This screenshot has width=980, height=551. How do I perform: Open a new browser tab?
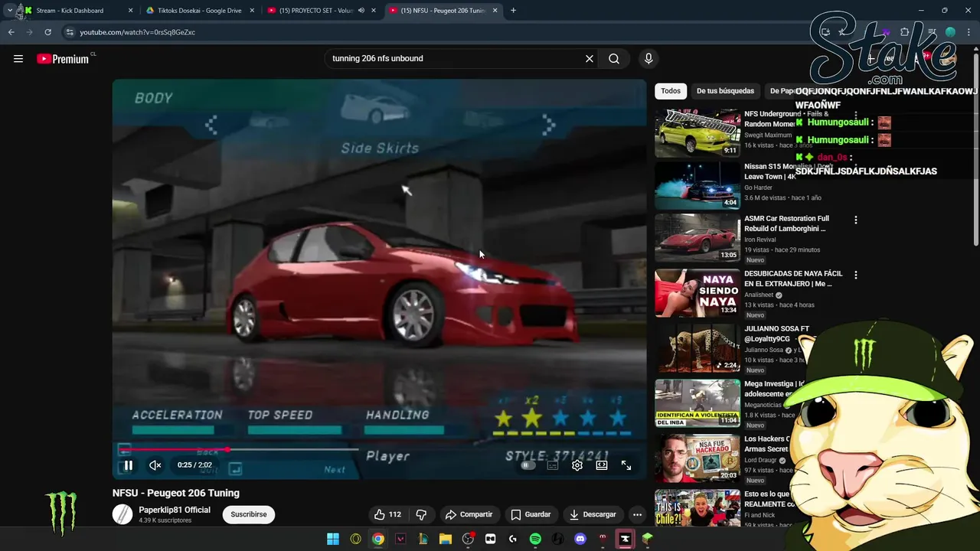pos(513,11)
